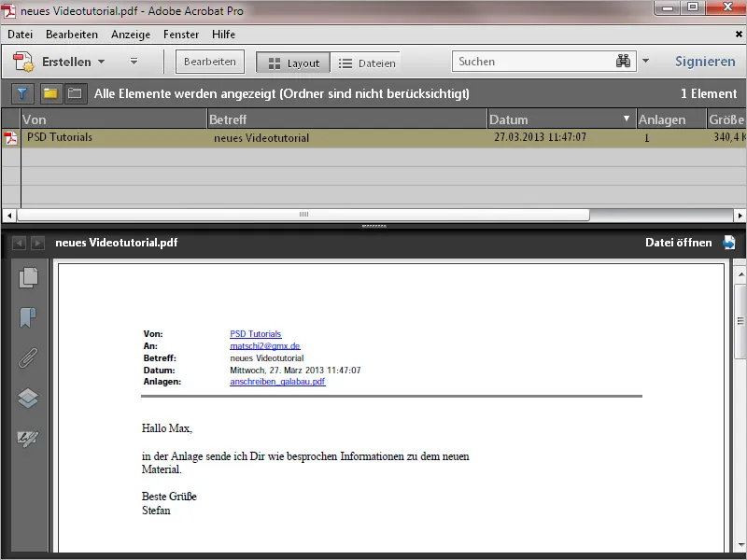Screen dimensions: 747x560
Task: Close the document with menu bar X
Action: click(x=739, y=35)
